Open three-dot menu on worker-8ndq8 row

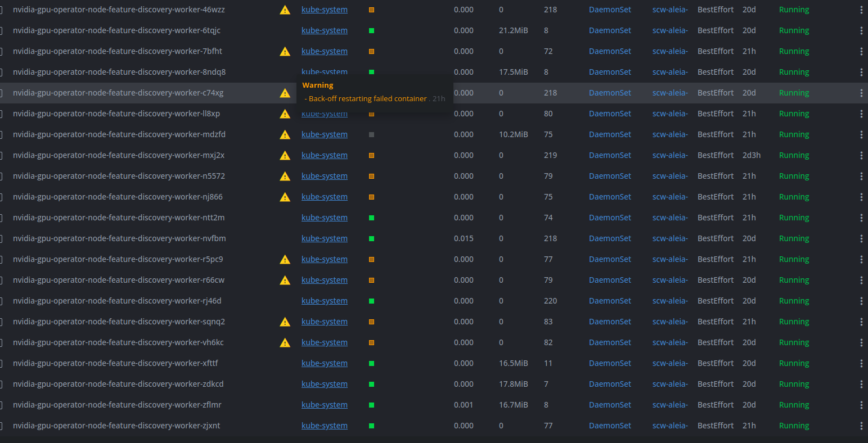pos(861,72)
